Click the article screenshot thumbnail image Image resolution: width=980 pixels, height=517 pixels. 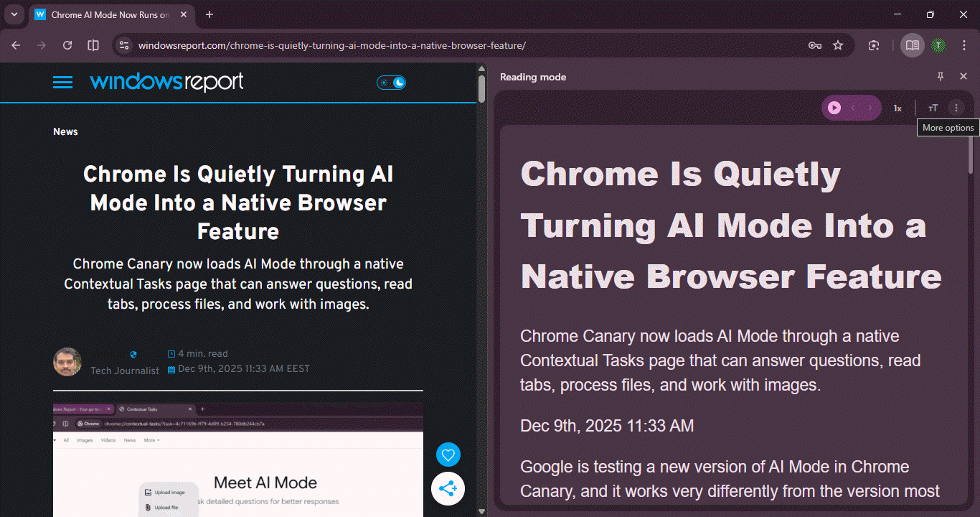(237, 460)
